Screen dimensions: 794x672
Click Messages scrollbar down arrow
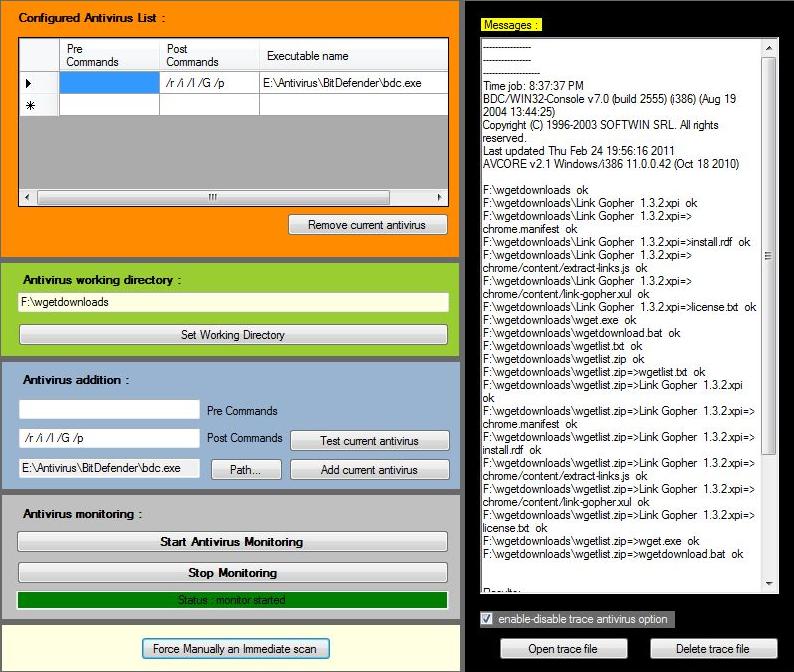point(769,583)
